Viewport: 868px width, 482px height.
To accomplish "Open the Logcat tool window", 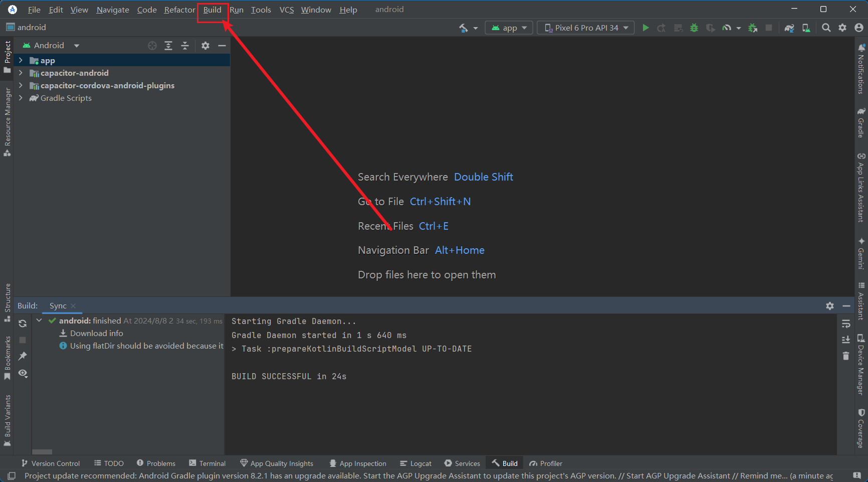I will [x=415, y=463].
